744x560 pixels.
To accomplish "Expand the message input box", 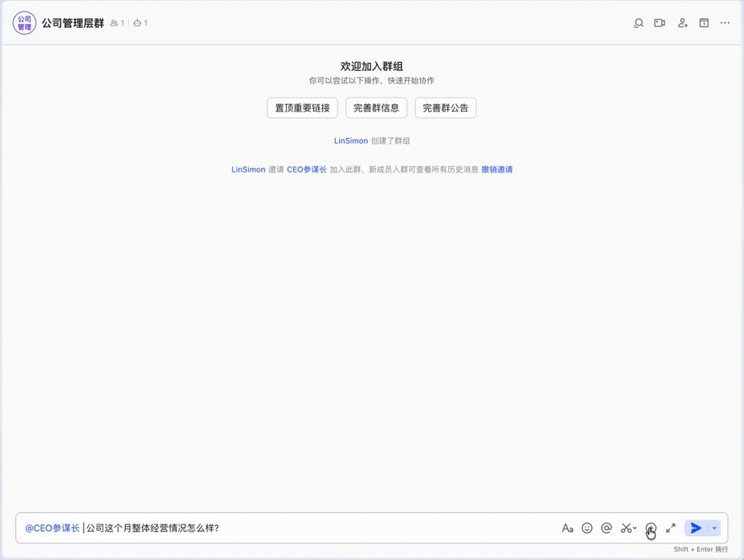I will coord(670,528).
